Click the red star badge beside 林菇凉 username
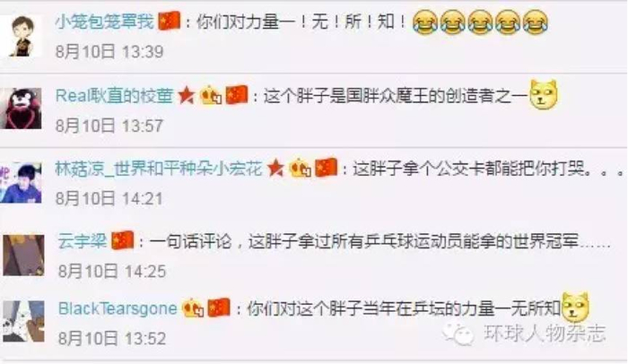 point(275,168)
